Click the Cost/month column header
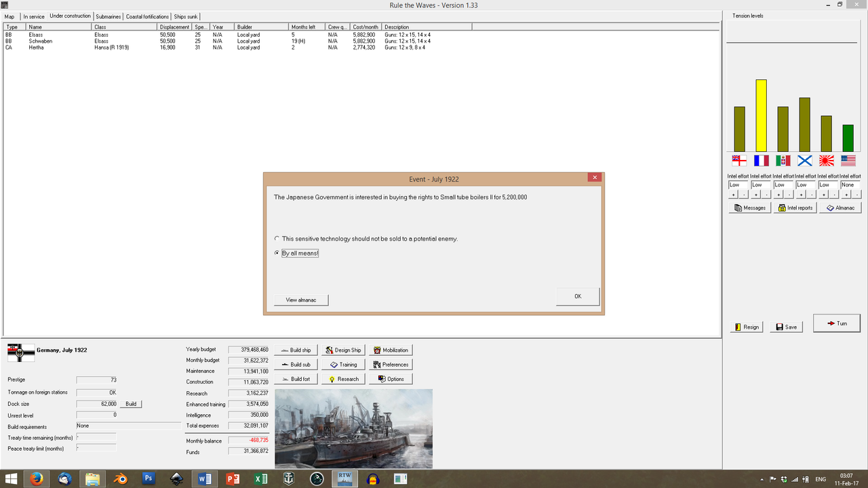Image resolution: width=868 pixels, height=488 pixels. [x=367, y=27]
